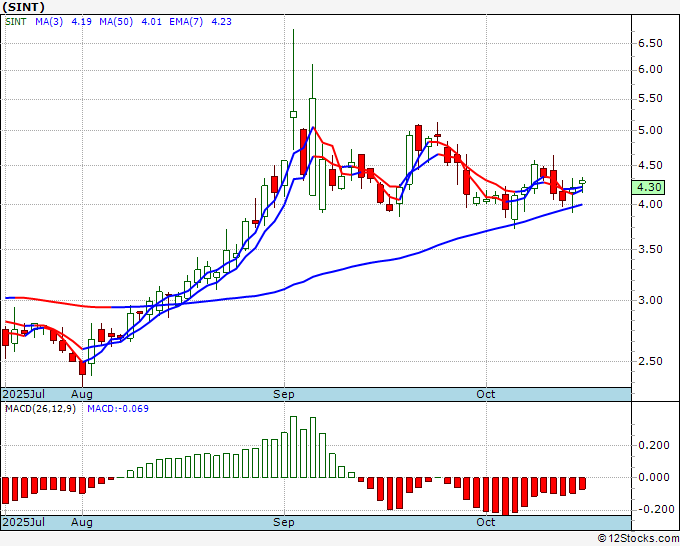The height and width of the screenshot is (546, 680).
Task: Click the 2025Jul label on MACD timeline
Action: point(24,522)
